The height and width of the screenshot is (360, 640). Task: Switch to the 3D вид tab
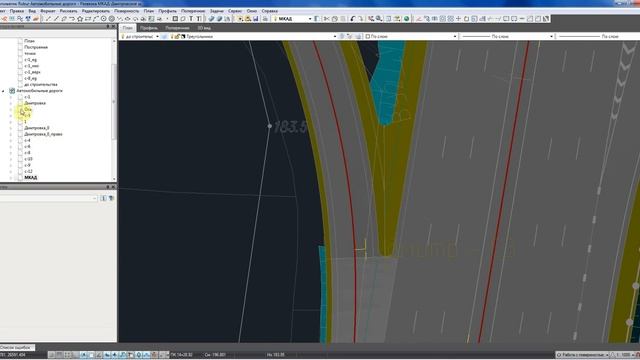pyautogui.click(x=204, y=28)
